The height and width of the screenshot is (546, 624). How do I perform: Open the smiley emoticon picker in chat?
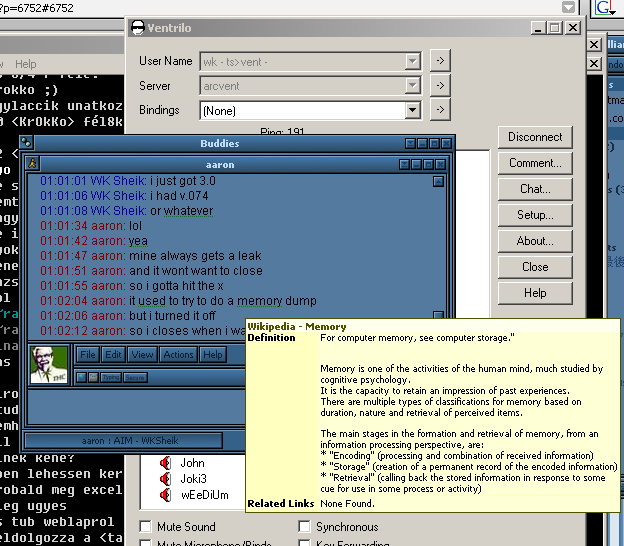(x=93, y=377)
